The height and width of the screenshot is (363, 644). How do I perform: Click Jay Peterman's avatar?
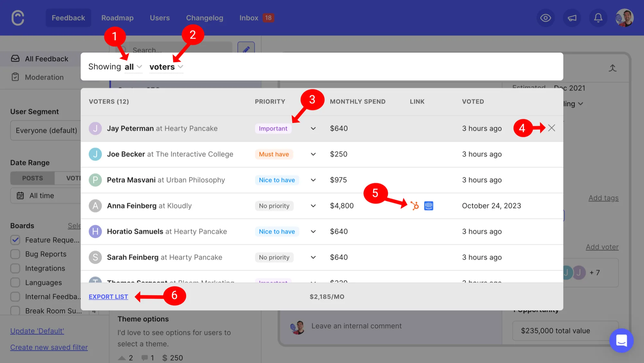tap(95, 129)
